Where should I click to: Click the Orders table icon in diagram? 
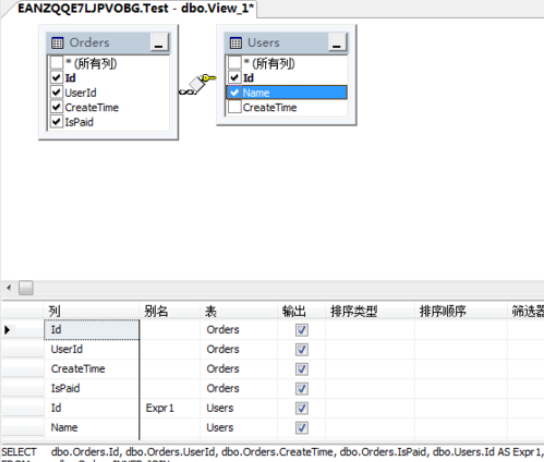point(57,43)
